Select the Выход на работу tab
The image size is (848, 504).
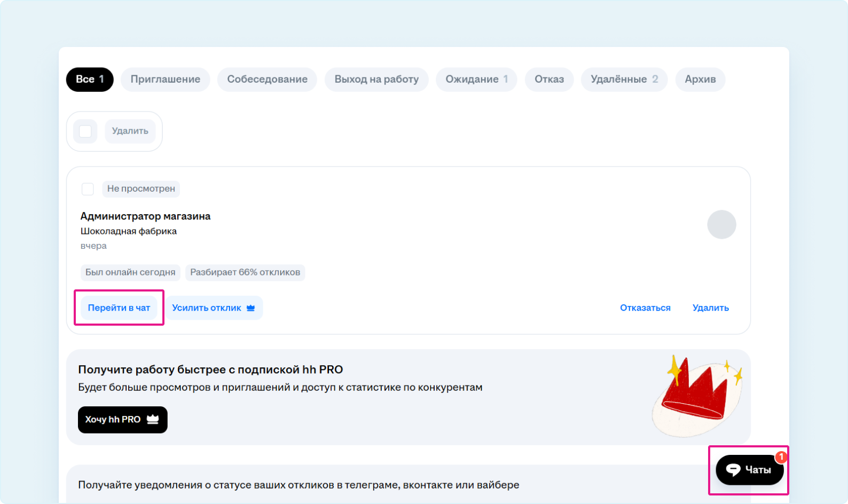tap(376, 80)
